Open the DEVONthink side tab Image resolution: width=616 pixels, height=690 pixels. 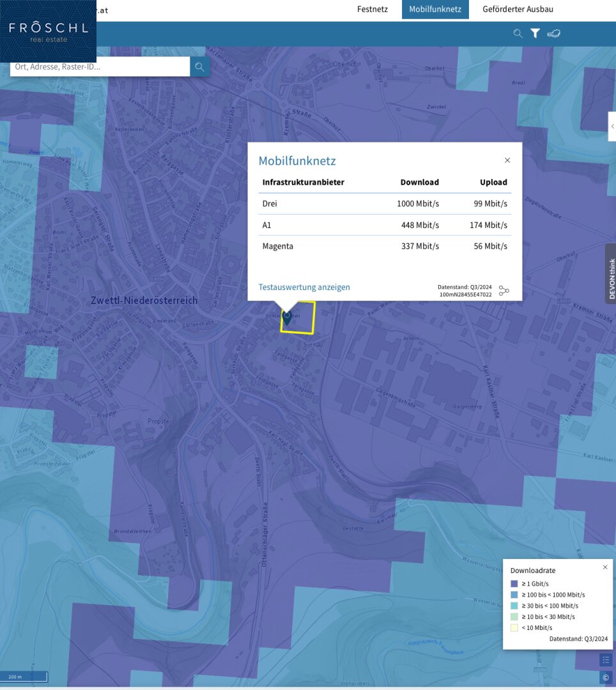[x=611, y=273]
